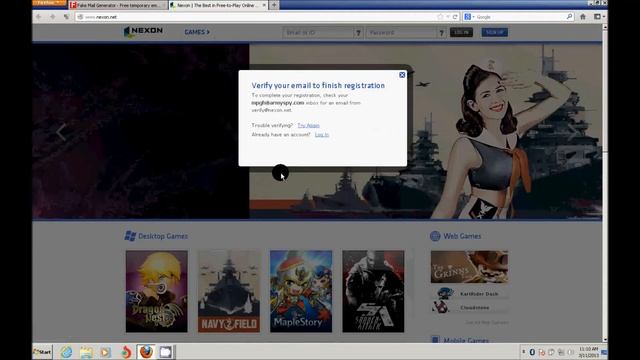Click the browser back arrow
This screenshot has height=360, width=640.
(39, 17)
